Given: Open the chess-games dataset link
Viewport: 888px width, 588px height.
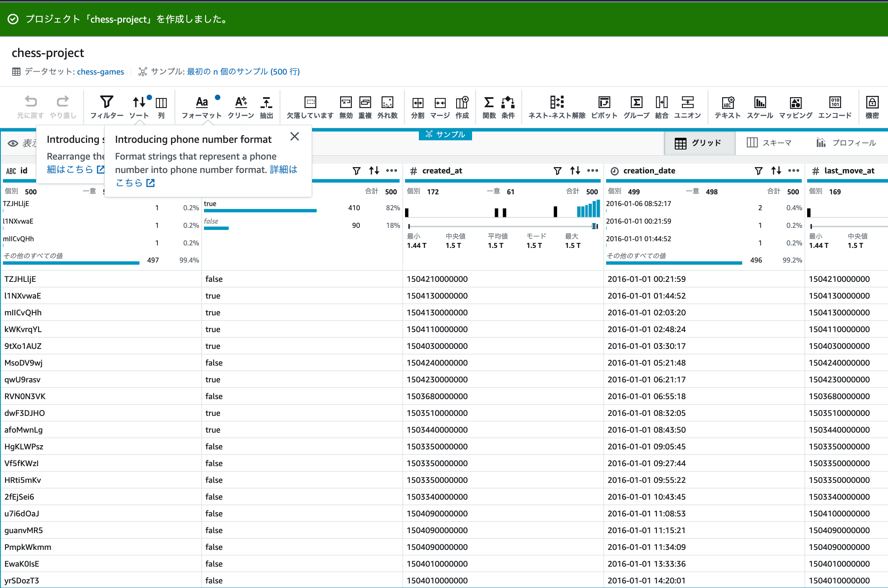Looking at the screenshot, I should [101, 72].
